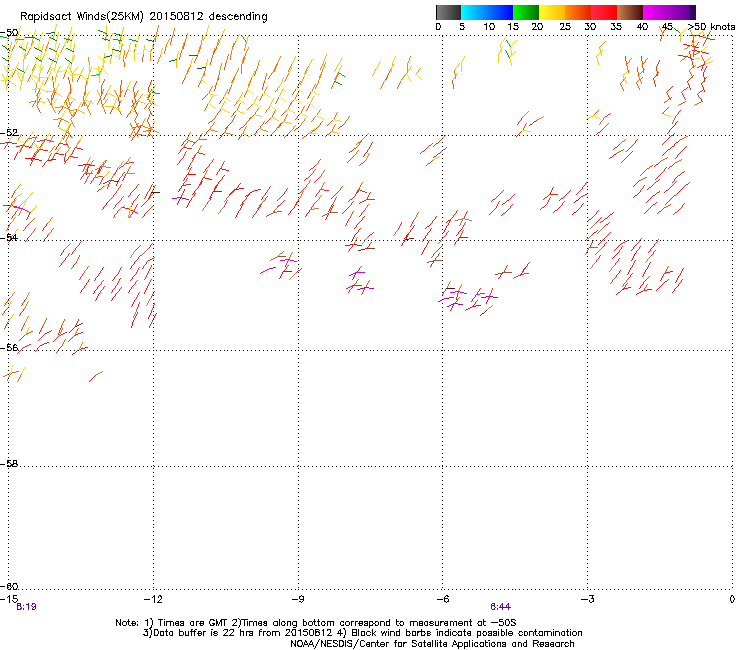Click the '-54' latitude axis label
The image size is (740, 650).
coord(9,237)
